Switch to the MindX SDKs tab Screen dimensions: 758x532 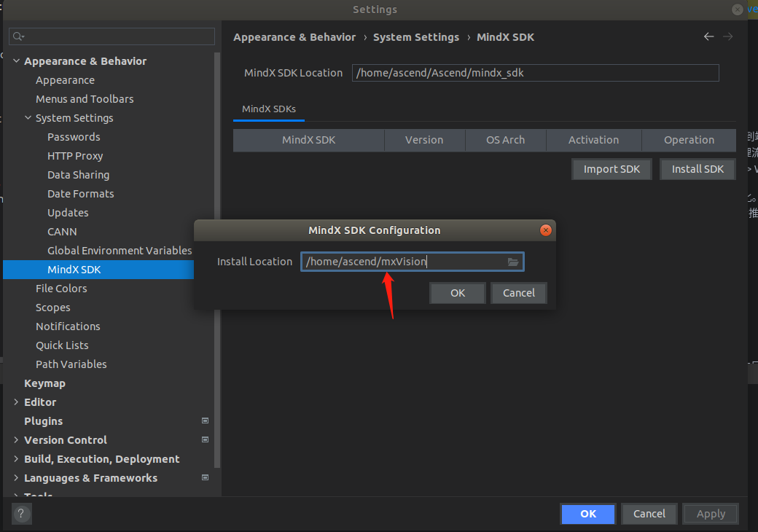coord(269,109)
